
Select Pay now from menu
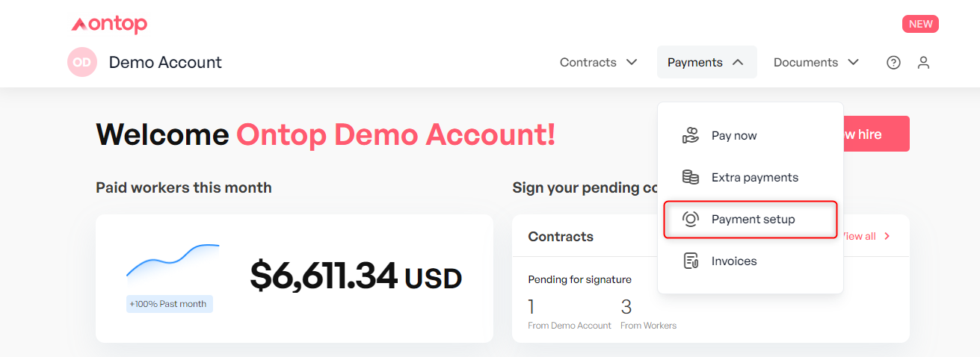(734, 136)
